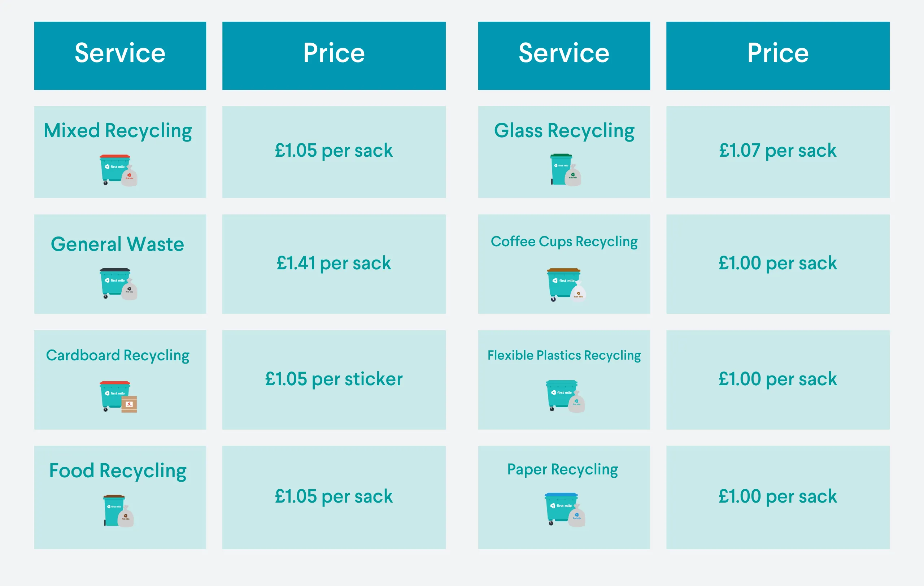This screenshot has width=924, height=586.
Task: Click the £1.05 per sticker price
Action: click(x=334, y=379)
